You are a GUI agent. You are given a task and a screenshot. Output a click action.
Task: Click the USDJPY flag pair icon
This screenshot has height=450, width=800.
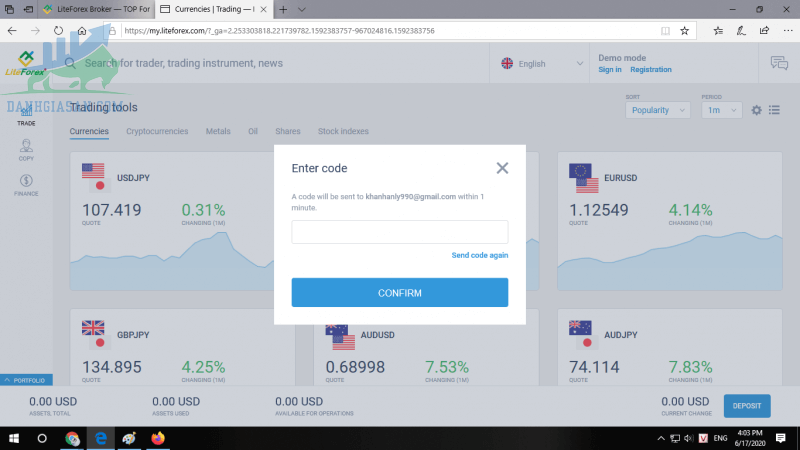(x=95, y=178)
